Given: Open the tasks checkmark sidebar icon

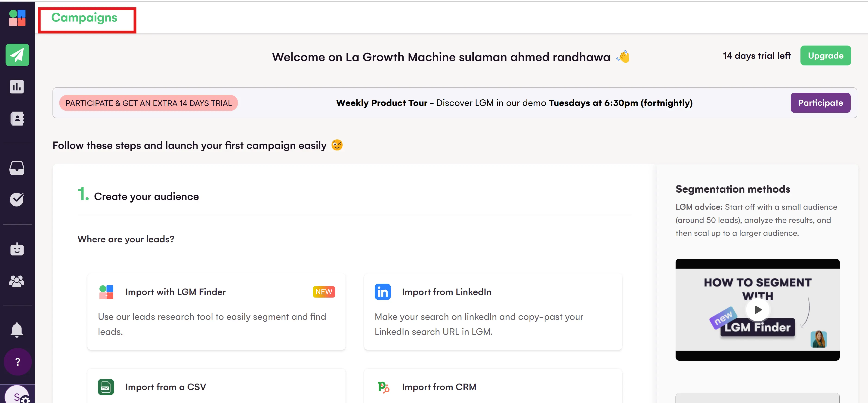Looking at the screenshot, I should point(17,199).
